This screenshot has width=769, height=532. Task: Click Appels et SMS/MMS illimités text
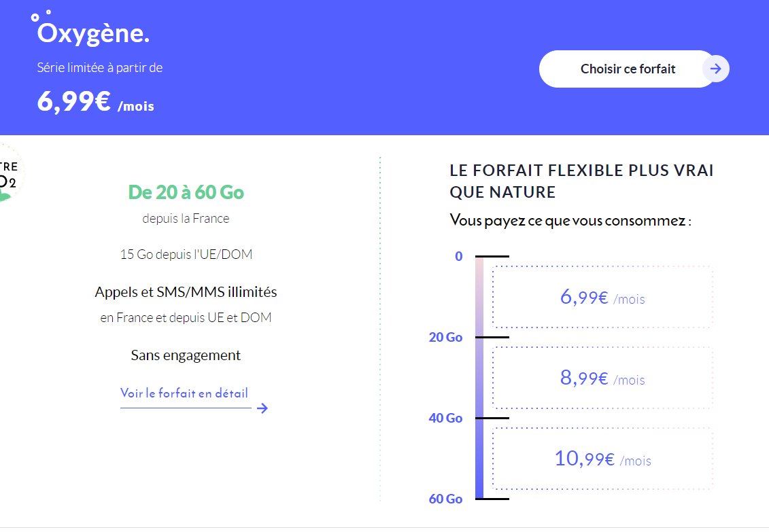(186, 292)
